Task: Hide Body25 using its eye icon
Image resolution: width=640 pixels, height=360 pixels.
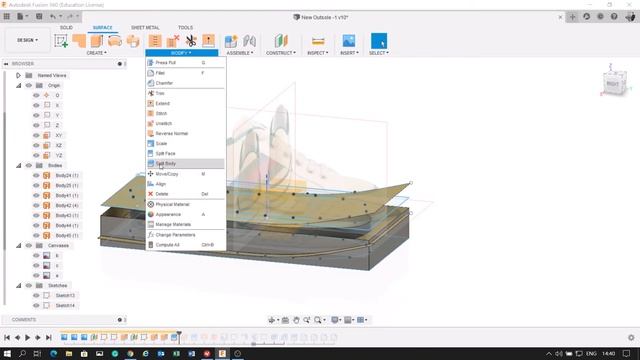Action: point(36,185)
